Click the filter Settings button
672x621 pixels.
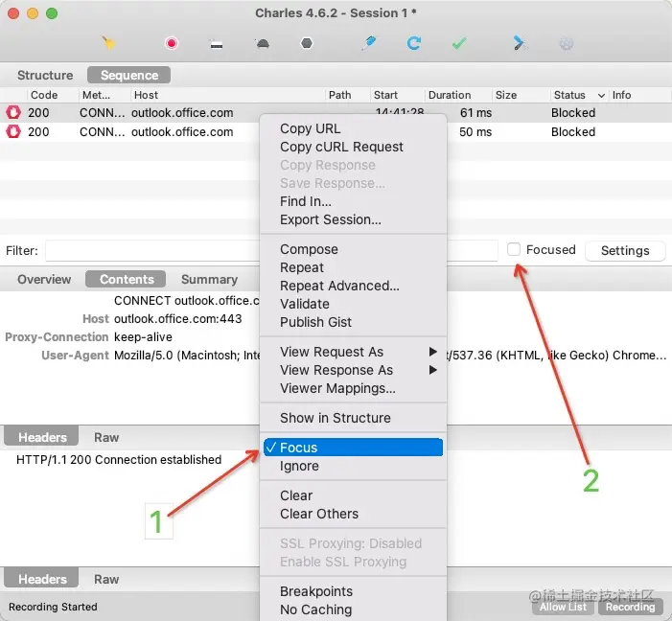pos(625,250)
